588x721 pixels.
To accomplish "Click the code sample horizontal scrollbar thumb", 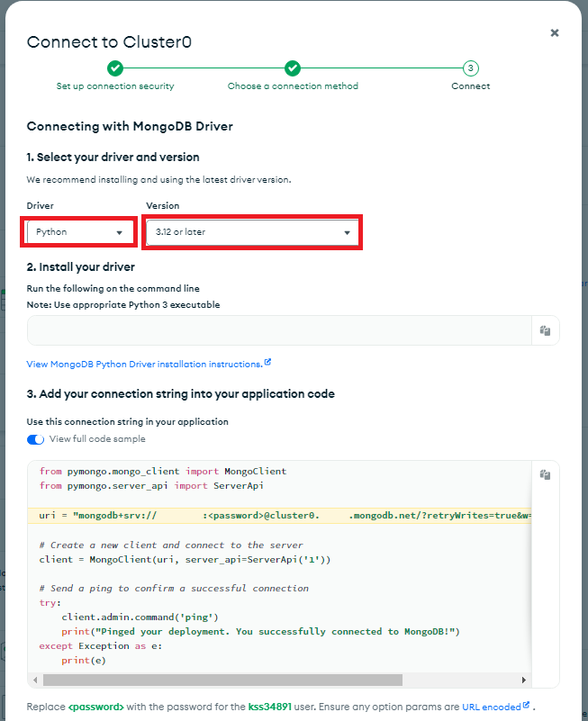I will coord(222,680).
